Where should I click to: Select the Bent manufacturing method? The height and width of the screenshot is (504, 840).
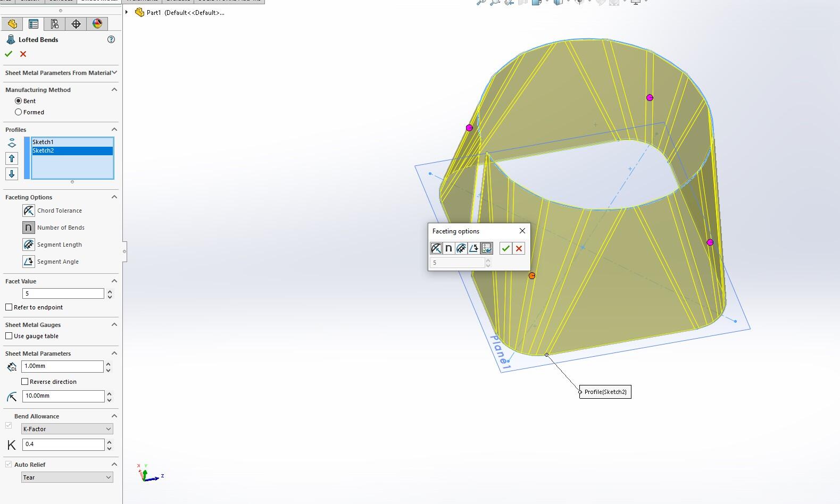tap(19, 101)
